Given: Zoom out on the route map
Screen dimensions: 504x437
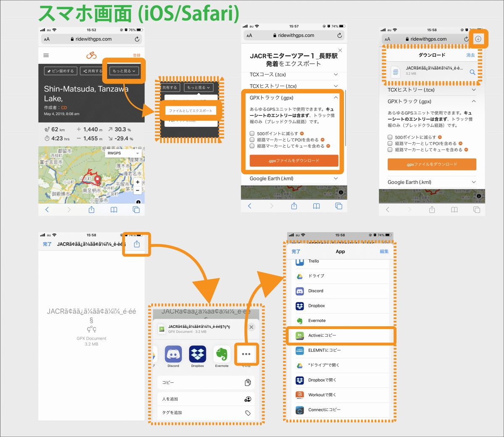Looking at the screenshot, I should (x=137, y=190).
